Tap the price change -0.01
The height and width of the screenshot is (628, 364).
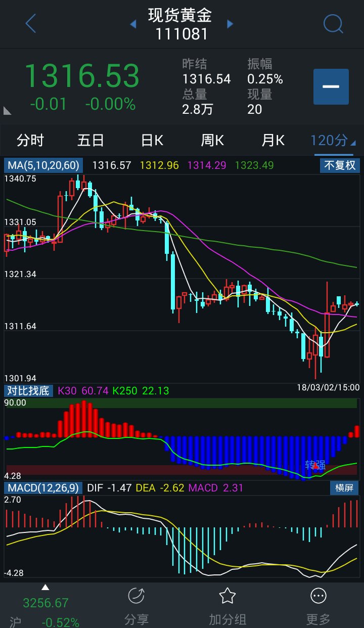pyautogui.click(x=48, y=104)
